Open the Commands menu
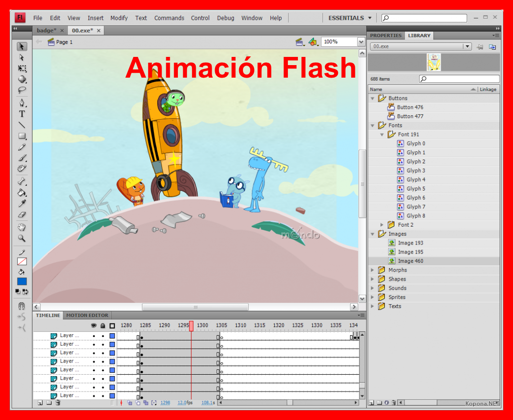Viewport: 513px width, 420px height. 169,18
